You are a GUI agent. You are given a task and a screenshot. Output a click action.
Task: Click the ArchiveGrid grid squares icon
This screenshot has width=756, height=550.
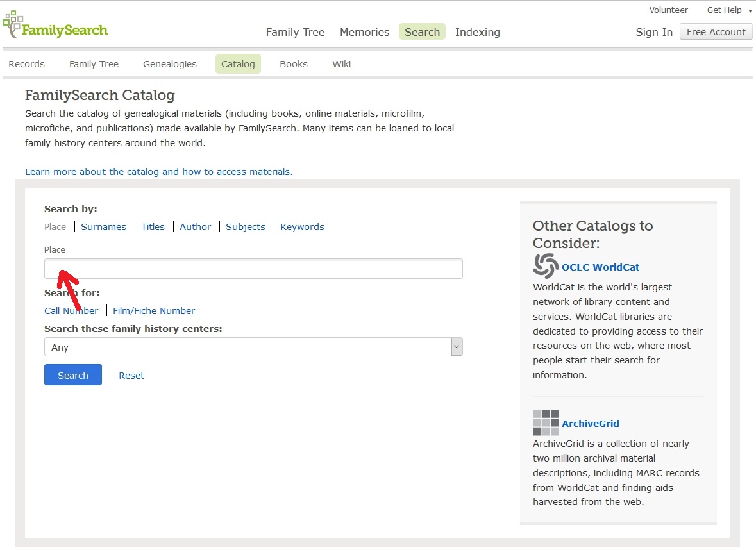click(x=546, y=422)
